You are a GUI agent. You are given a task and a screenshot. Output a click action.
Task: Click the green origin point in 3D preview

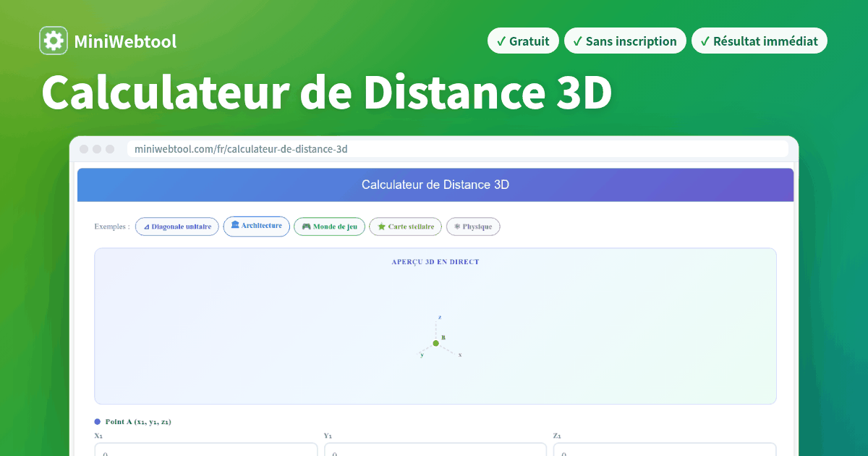point(436,343)
